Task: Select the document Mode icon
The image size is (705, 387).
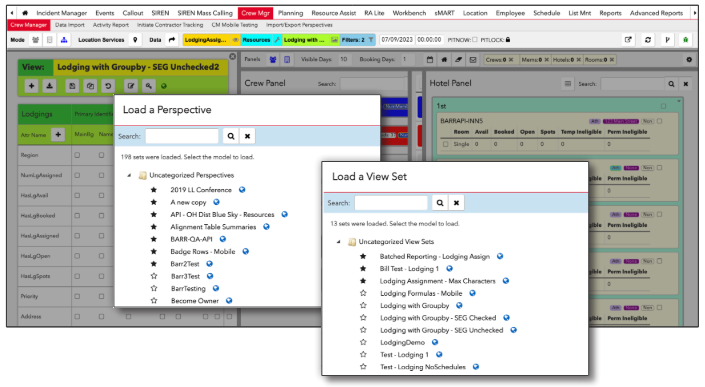Action: (49, 40)
